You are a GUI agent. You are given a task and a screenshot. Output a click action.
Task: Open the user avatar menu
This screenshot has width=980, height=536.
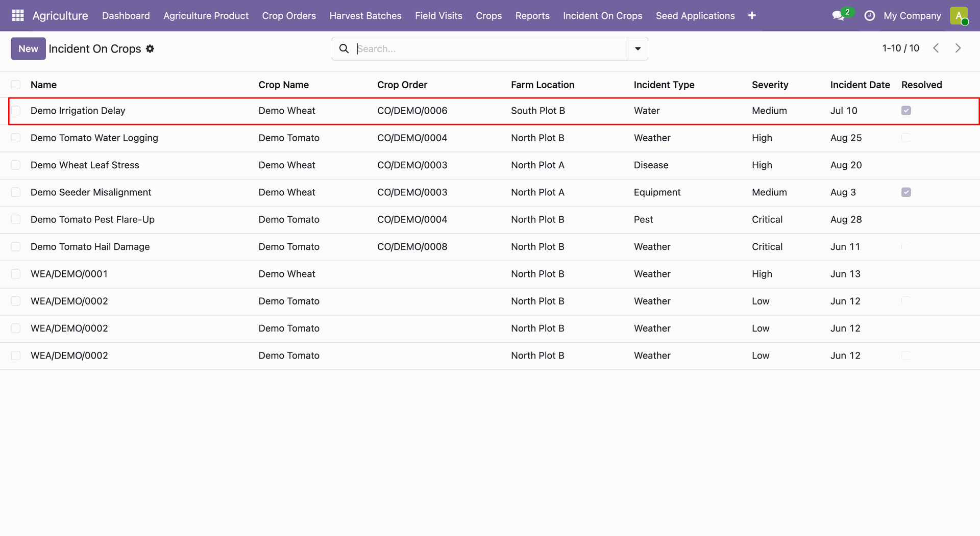click(959, 16)
